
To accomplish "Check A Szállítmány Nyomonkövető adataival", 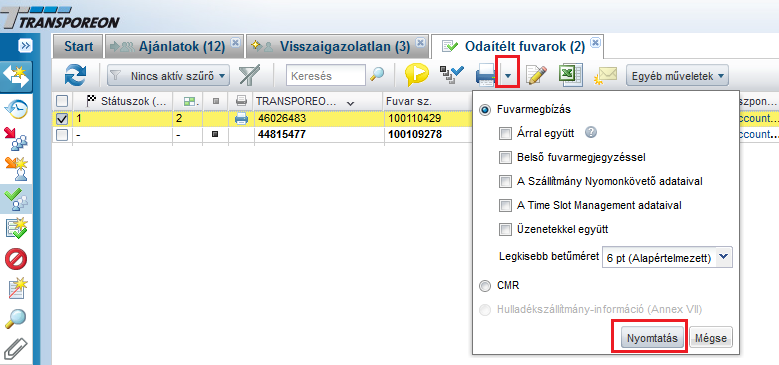I will click(x=505, y=181).
